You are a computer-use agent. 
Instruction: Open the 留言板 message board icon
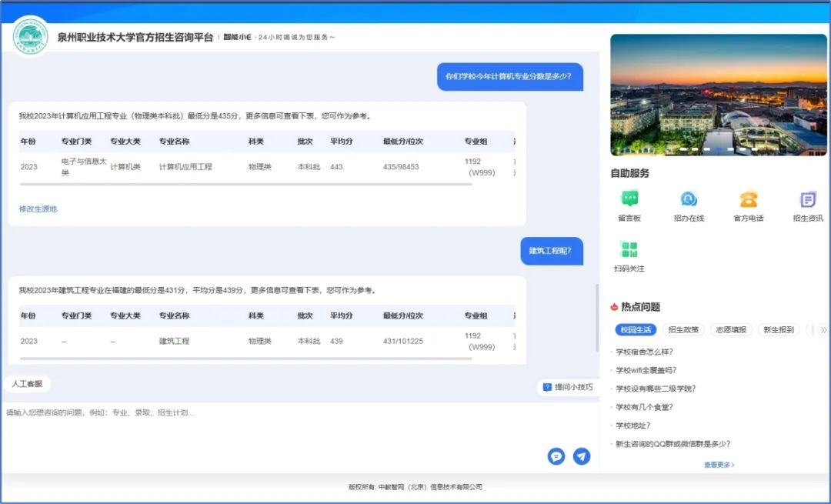tap(629, 199)
